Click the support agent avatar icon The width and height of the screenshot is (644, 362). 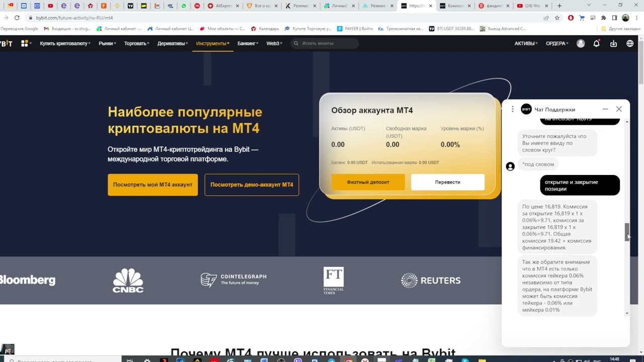[510, 166]
